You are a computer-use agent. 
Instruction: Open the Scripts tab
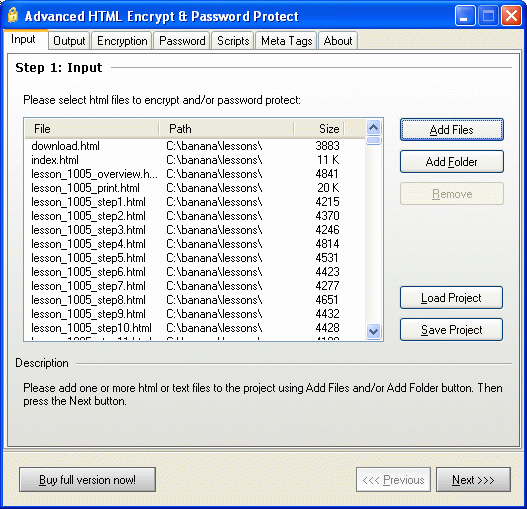click(233, 41)
